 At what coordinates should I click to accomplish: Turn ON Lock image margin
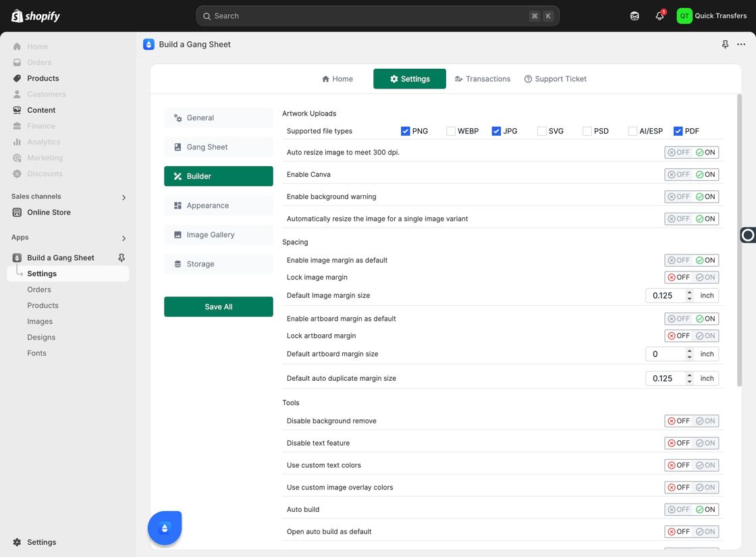[x=705, y=277]
